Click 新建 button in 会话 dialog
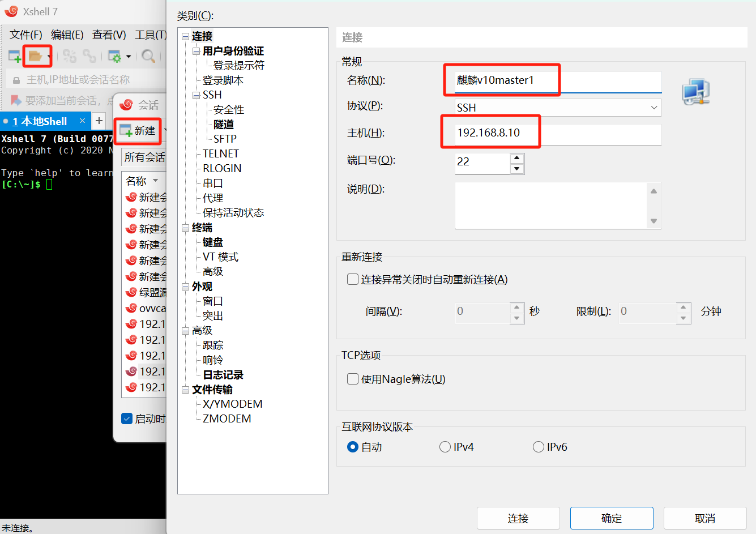 tap(138, 131)
